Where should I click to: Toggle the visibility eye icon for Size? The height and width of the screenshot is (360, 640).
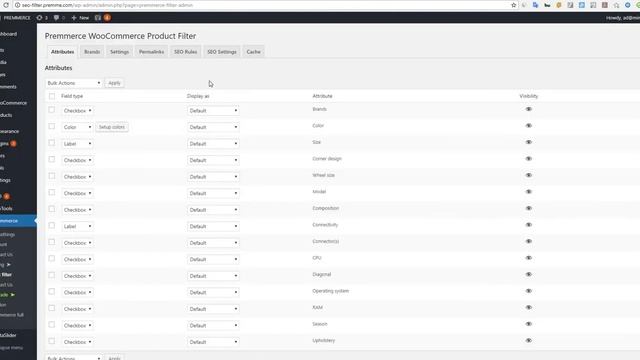pos(529,142)
